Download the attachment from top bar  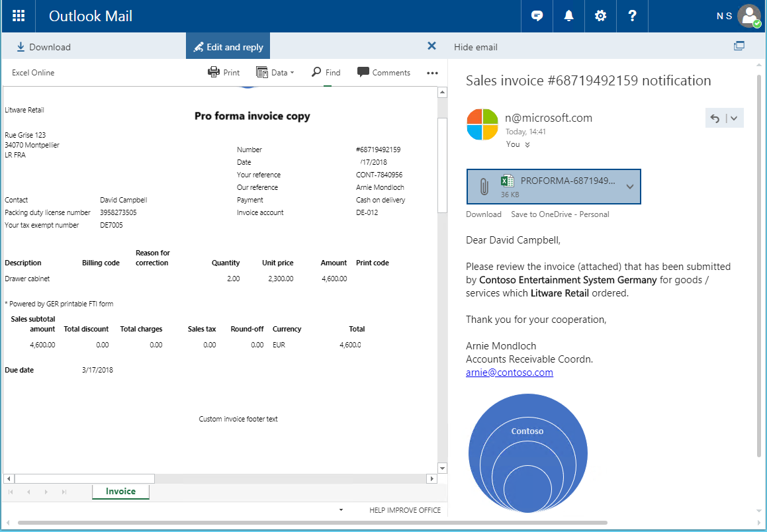click(44, 47)
